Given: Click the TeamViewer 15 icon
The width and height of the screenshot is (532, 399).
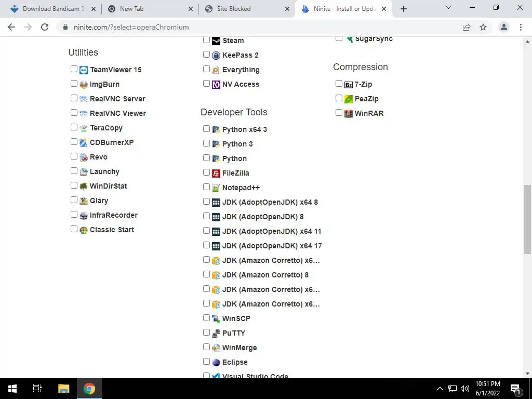Looking at the screenshot, I should pos(84,70).
